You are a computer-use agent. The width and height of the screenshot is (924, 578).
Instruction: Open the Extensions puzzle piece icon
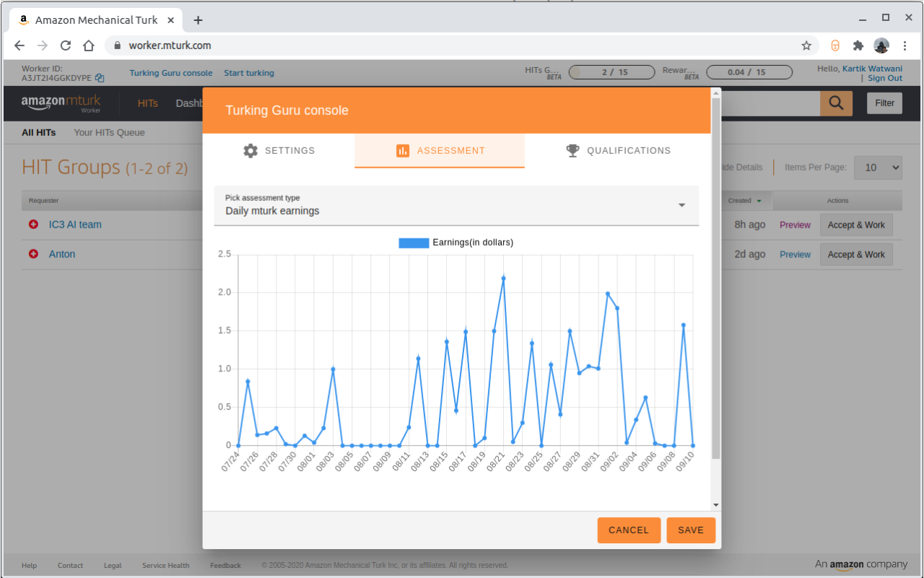[858, 46]
